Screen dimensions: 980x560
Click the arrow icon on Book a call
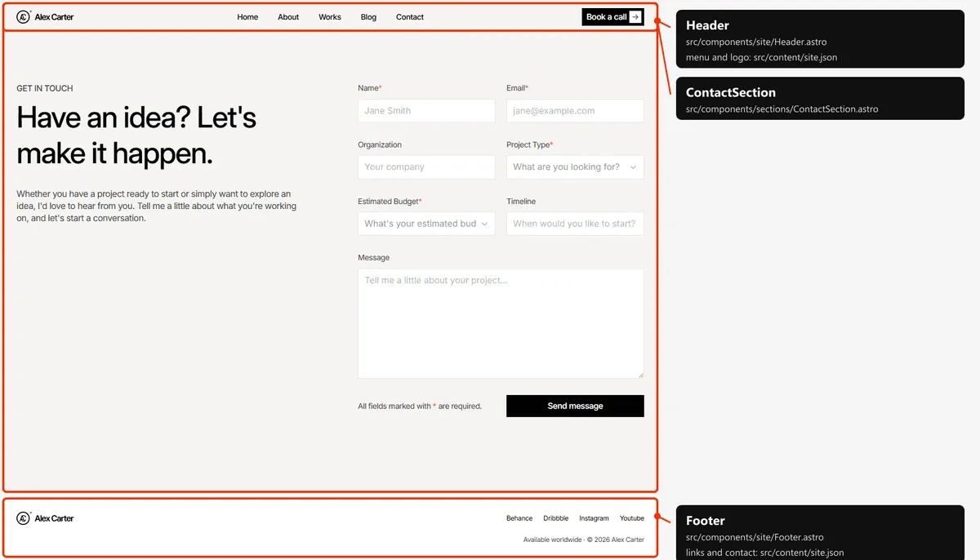tap(635, 17)
